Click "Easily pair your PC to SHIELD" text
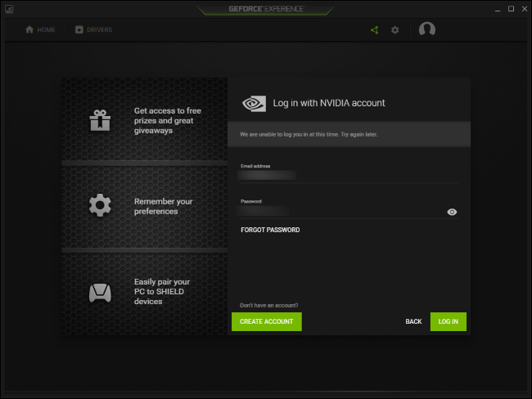532x399 pixels. pos(161,292)
